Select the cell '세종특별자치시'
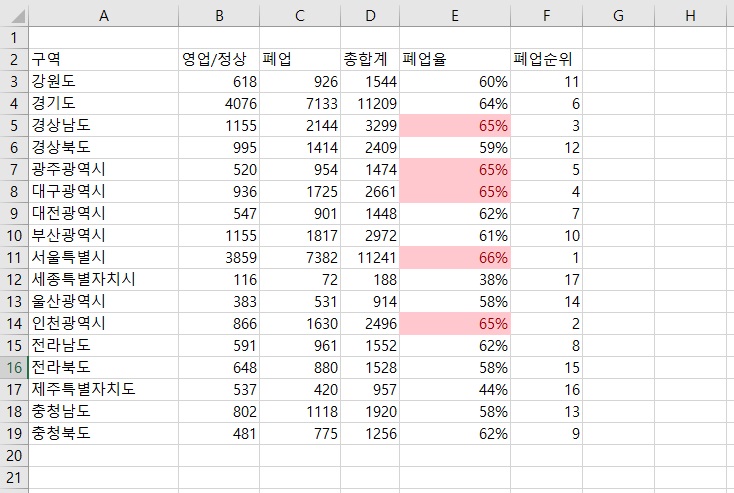The image size is (734, 493). [x=103, y=280]
